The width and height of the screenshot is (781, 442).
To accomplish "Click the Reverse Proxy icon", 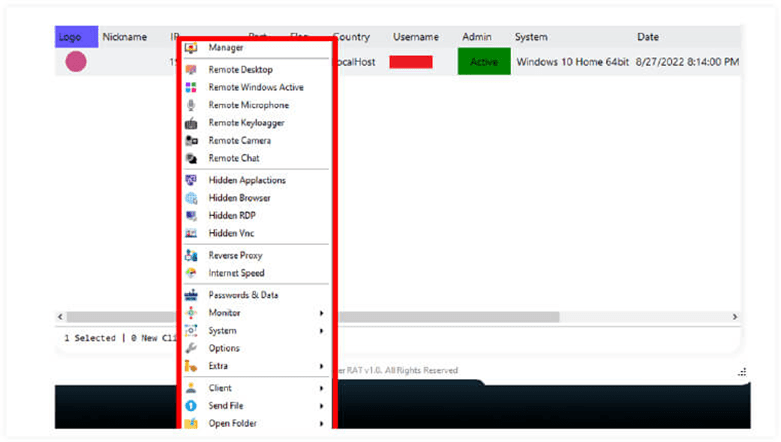I will [191, 256].
